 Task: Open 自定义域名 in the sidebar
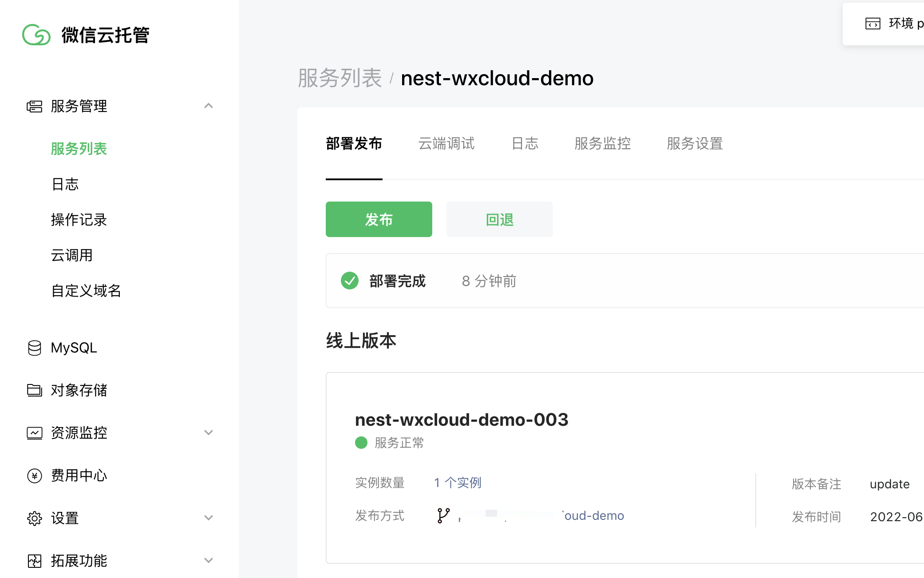[86, 291]
